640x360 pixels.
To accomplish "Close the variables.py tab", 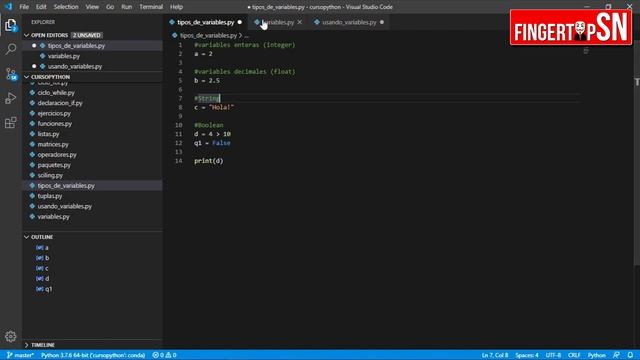I will click(x=300, y=22).
